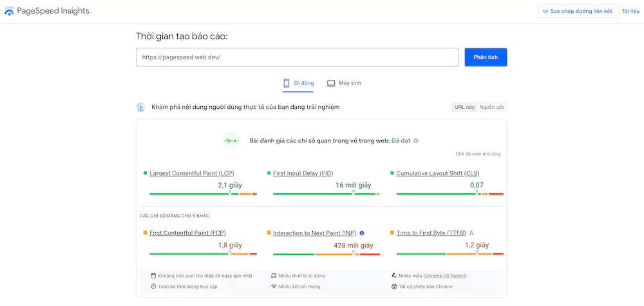Click the orange square next to Interaction to Next Paint
644x306 pixels.
(x=269, y=233)
